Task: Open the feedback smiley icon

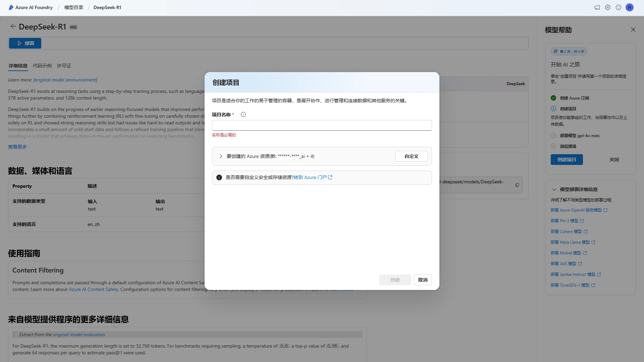Action: [x=619, y=7]
